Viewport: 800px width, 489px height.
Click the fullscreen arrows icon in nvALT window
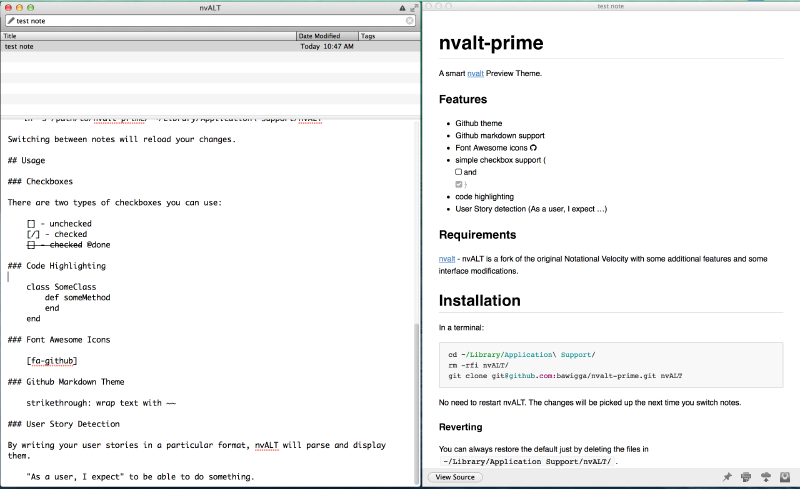413,8
